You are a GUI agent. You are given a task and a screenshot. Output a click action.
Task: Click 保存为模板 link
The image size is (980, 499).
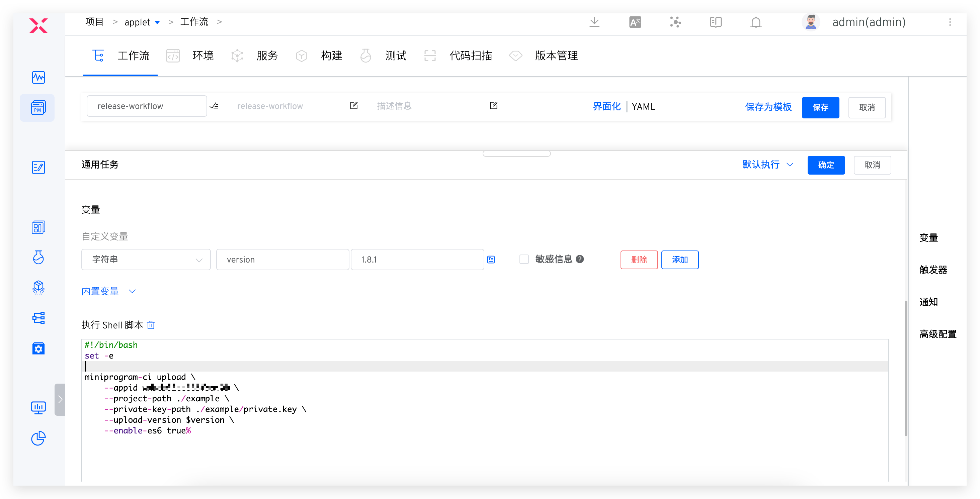point(768,107)
